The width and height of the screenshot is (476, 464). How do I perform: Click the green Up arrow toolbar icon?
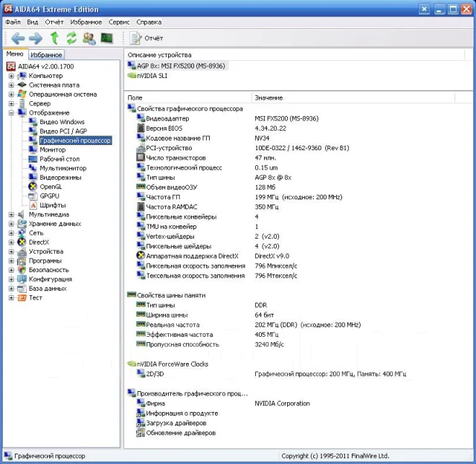click(x=54, y=38)
